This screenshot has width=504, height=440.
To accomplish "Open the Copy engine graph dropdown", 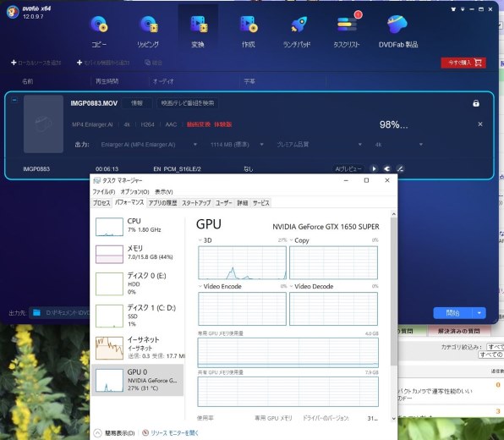I will tap(291, 240).
